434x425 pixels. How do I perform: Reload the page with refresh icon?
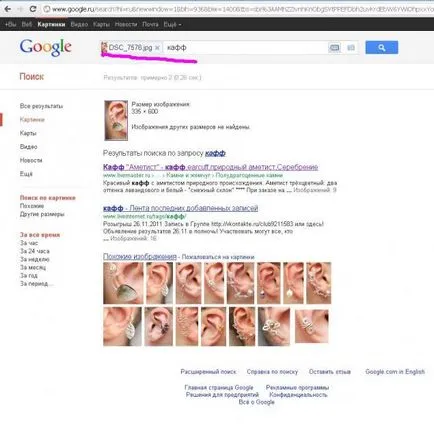[33, 9]
